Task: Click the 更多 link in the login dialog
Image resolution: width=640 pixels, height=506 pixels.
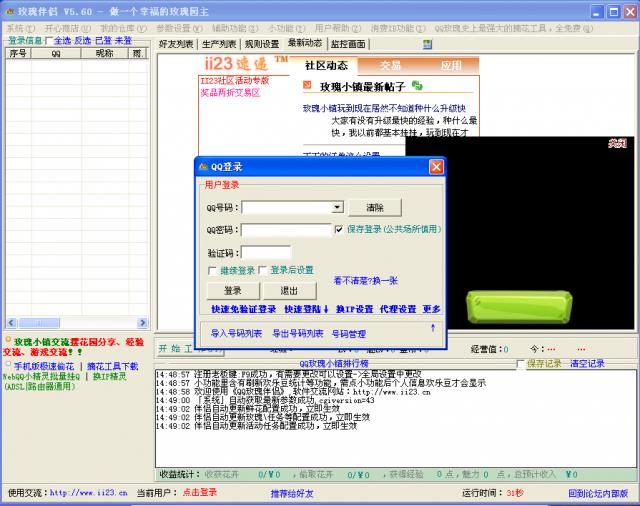Action: tap(431, 309)
